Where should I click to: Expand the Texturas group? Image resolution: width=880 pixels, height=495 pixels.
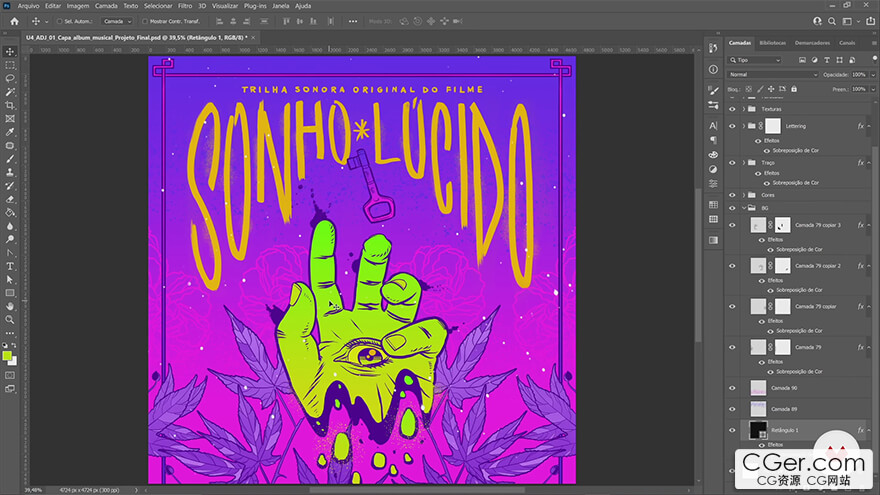click(744, 109)
